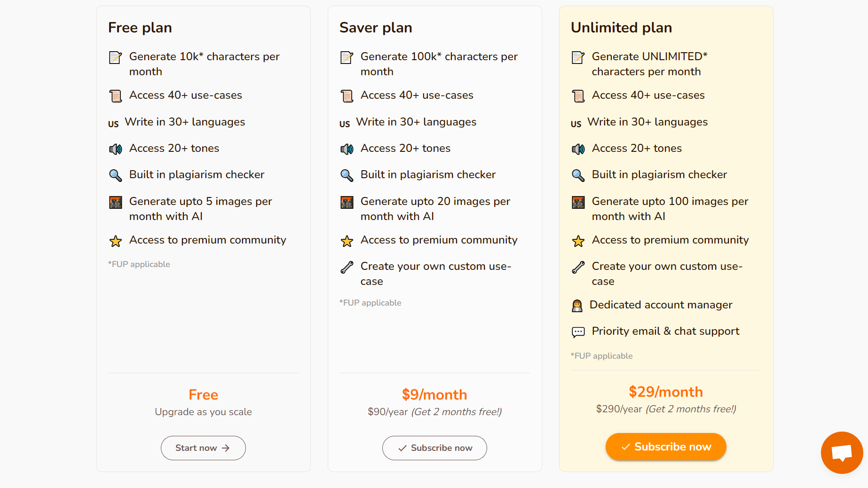
Task: Click the chat bubble priority support icon
Action: pyautogui.click(x=578, y=332)
